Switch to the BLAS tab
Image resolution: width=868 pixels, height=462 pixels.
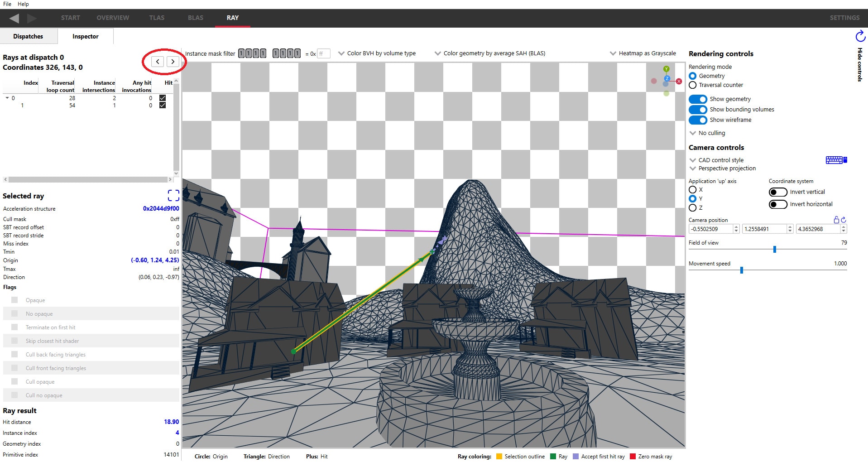(195, 18)
